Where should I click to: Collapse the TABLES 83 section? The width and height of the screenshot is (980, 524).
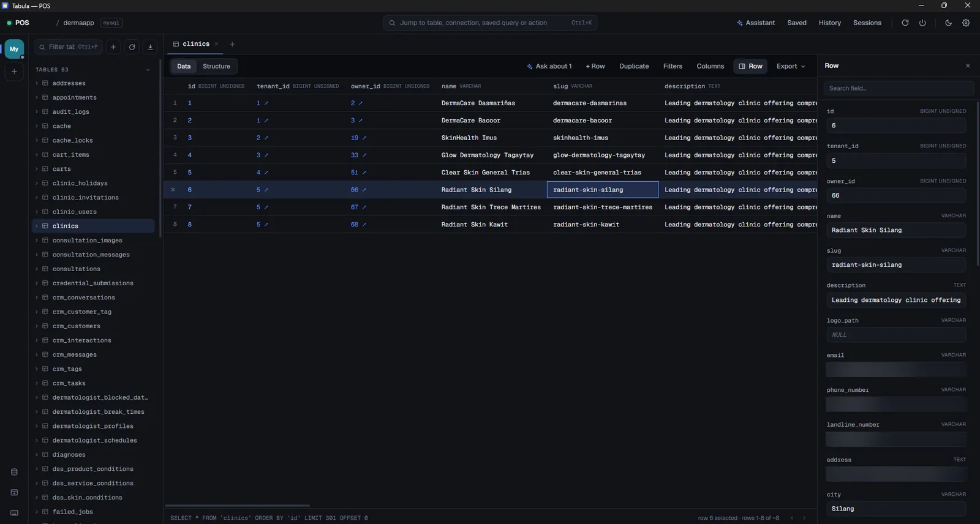pos(148,70)
